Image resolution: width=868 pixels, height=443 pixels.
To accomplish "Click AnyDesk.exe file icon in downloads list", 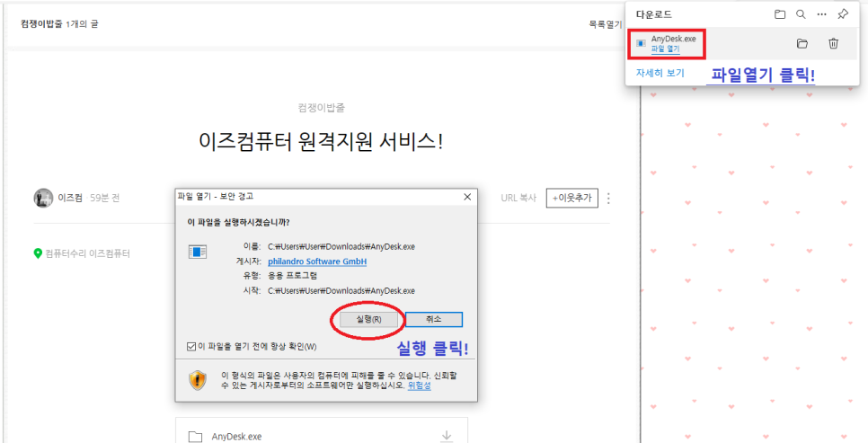I will 641,43.
